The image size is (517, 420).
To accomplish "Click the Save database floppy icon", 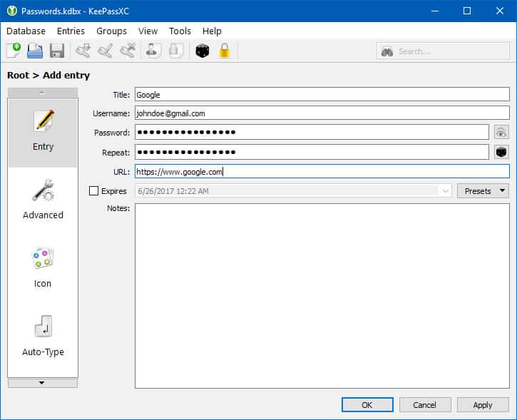I will (x=57, y=51).
